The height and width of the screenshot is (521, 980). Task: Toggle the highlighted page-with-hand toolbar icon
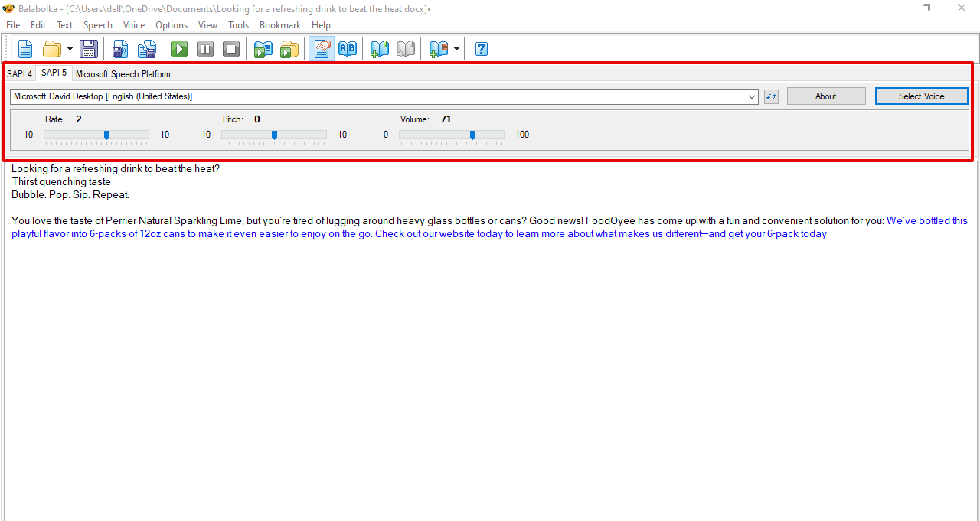tap(322, 49)
